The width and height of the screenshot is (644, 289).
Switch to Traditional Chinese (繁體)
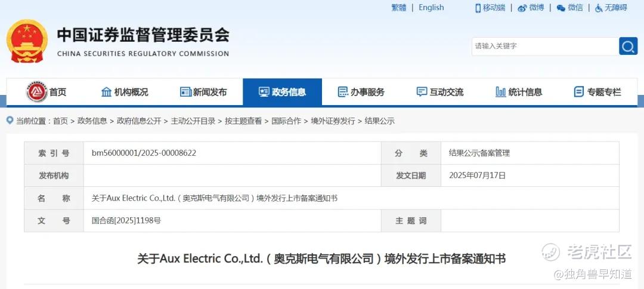click(x=399, y=8)
